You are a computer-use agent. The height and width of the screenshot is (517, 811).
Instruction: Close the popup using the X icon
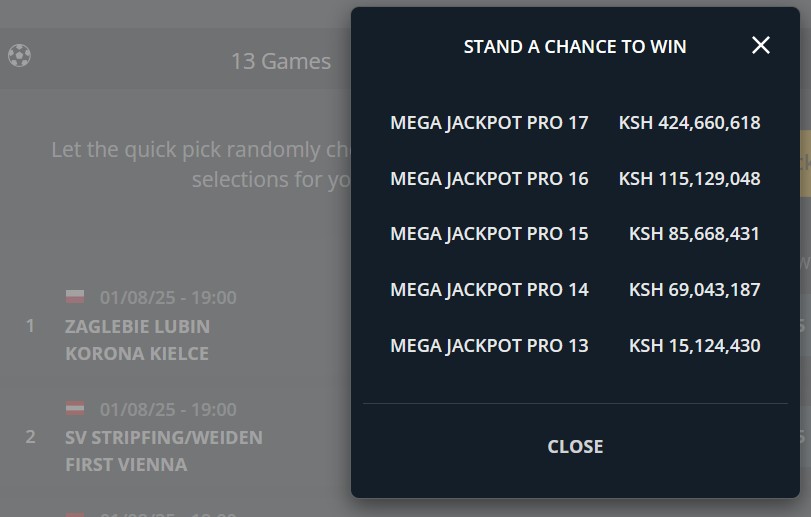point(761,45)
